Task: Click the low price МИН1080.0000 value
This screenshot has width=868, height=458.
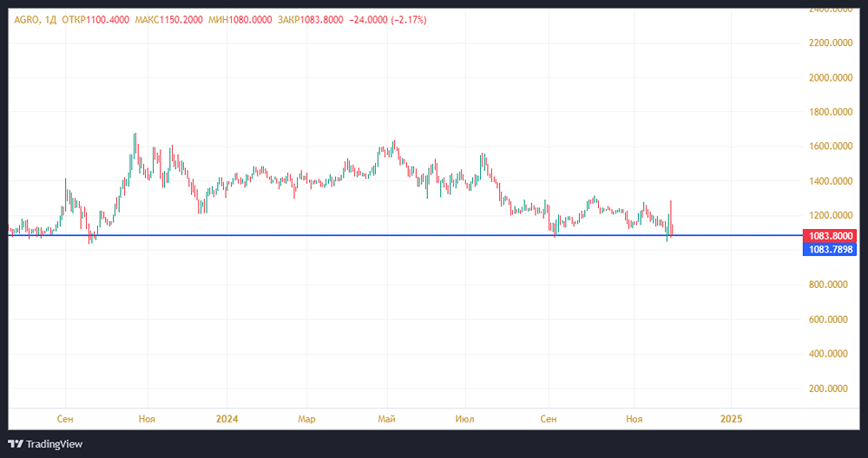Action: [240, 20]
